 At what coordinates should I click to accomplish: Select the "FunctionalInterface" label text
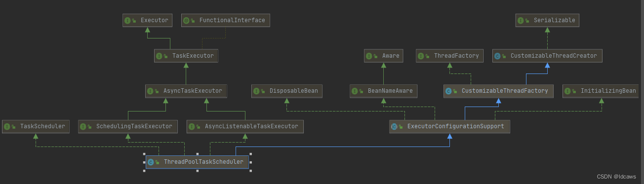click(232, 21)
